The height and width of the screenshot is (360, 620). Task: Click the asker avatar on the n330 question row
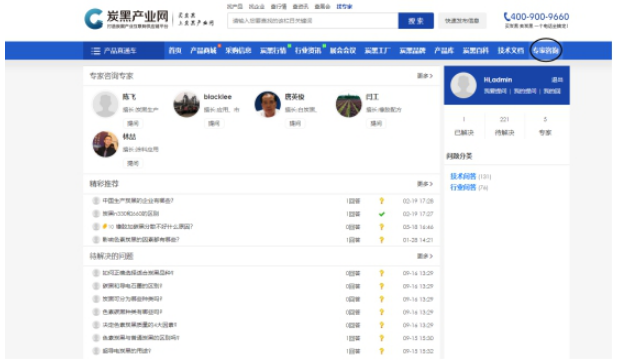click(x=96, y=214)
